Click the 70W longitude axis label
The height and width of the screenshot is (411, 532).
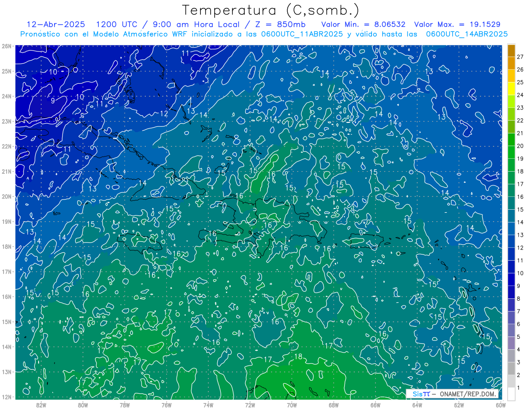[292, 405]
